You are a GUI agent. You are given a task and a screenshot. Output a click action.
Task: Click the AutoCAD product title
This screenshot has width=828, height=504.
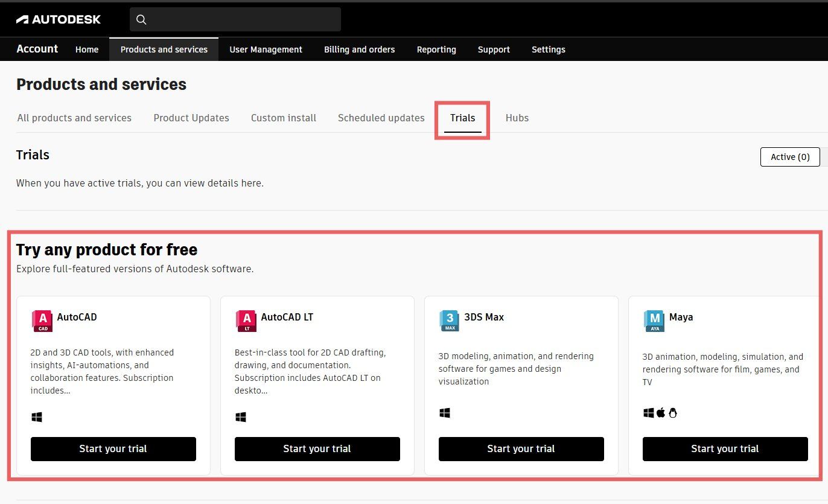(77, 317)
